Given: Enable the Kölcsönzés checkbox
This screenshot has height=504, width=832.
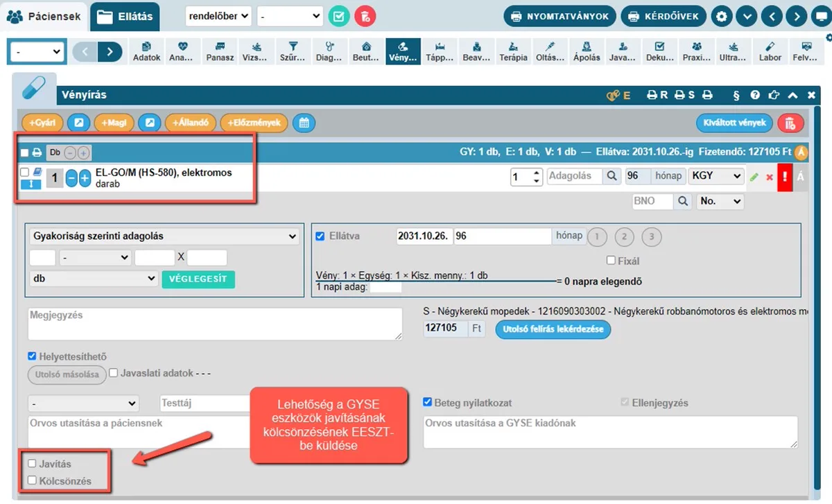Looking at the screenshot, I should 32,480.
